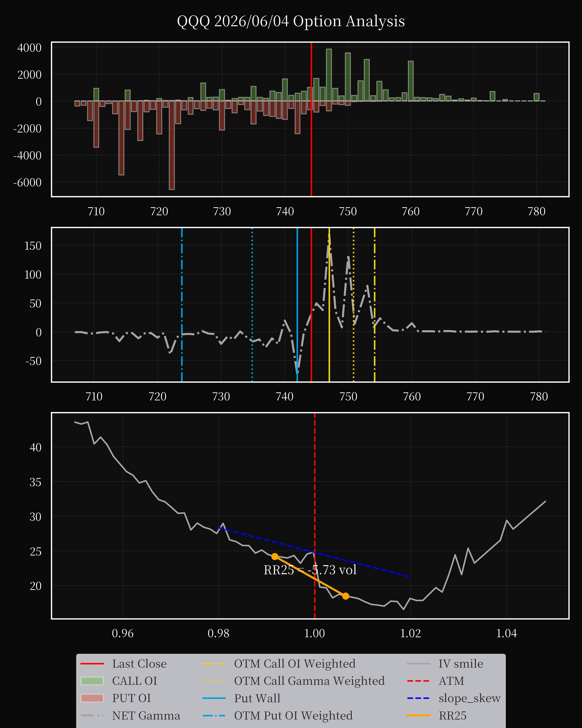The image size is (582, 728).
Task: Click the '750' x-axis label under the gamma chart
Action: [348, 397]
